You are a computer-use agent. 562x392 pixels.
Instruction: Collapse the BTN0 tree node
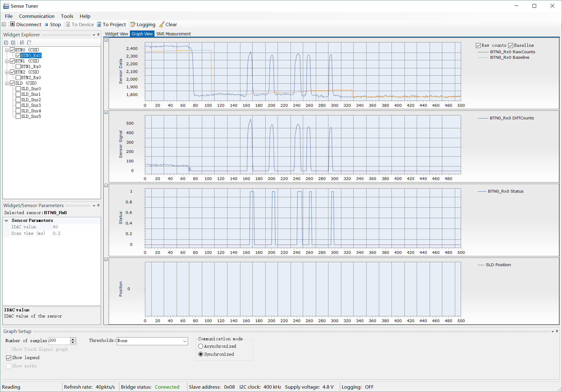(x=7, y=50)
